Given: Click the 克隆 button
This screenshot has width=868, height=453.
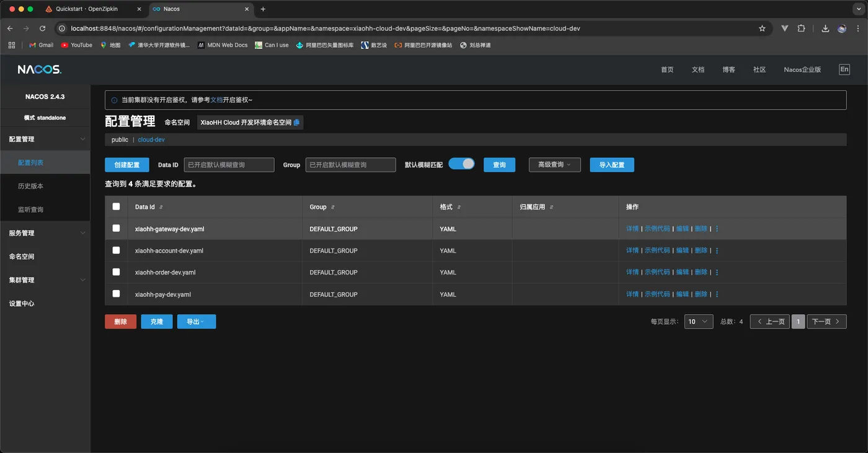Looking at the screenshot, I should tap(157, 322).
